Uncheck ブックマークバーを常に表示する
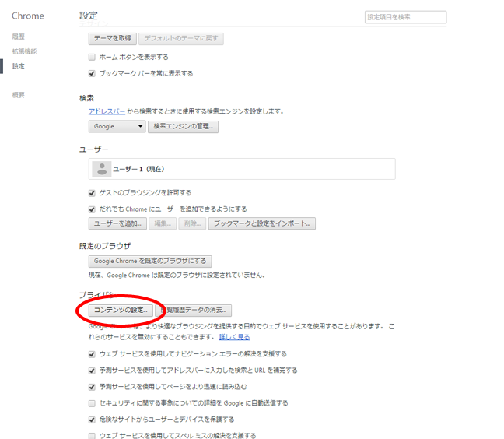The height and width of the screenshot is (439, 504). 92,74
